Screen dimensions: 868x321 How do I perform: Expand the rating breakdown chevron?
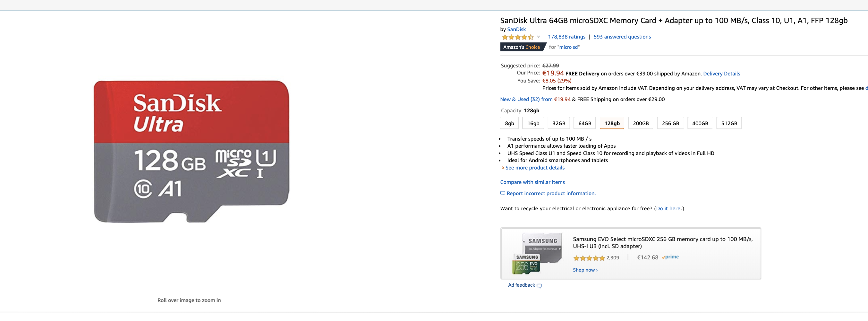click(x=539, y=37)
